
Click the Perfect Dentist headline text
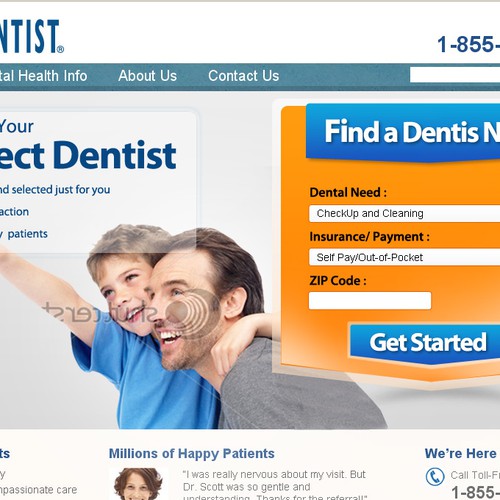[x=88, y=155]
